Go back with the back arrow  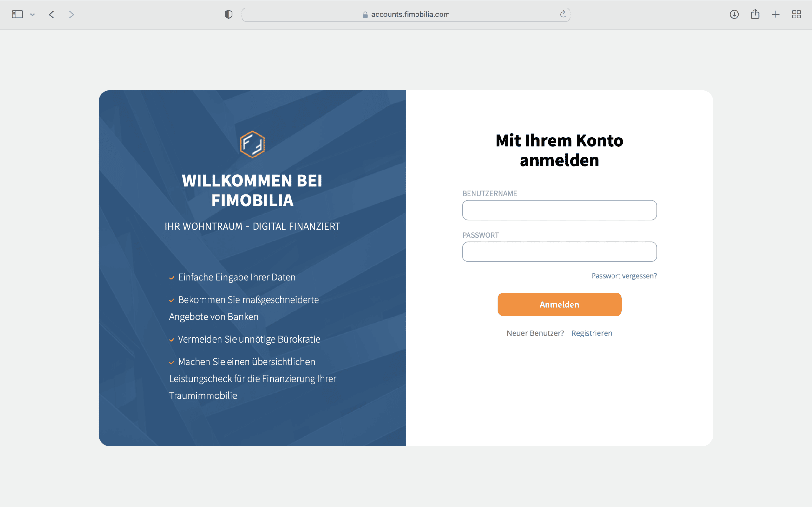(x=51, y=15)
